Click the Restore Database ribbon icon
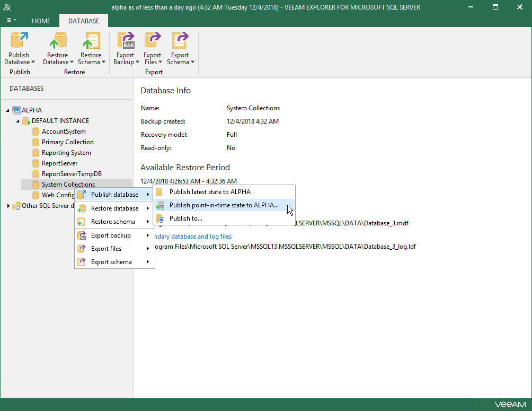This screenshot has height=411, width=532. point(58,40)
